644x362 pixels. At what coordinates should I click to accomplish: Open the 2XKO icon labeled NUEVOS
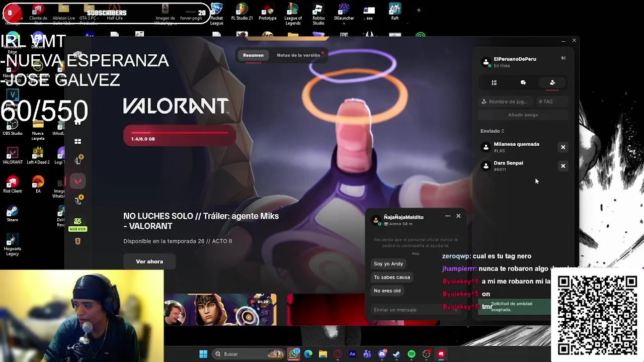coord(77,224)
